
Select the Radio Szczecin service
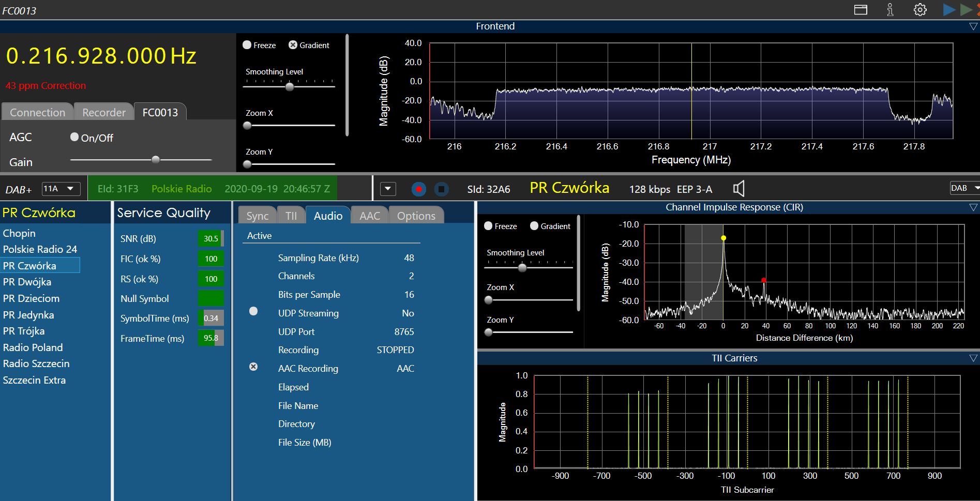[36, 363]
